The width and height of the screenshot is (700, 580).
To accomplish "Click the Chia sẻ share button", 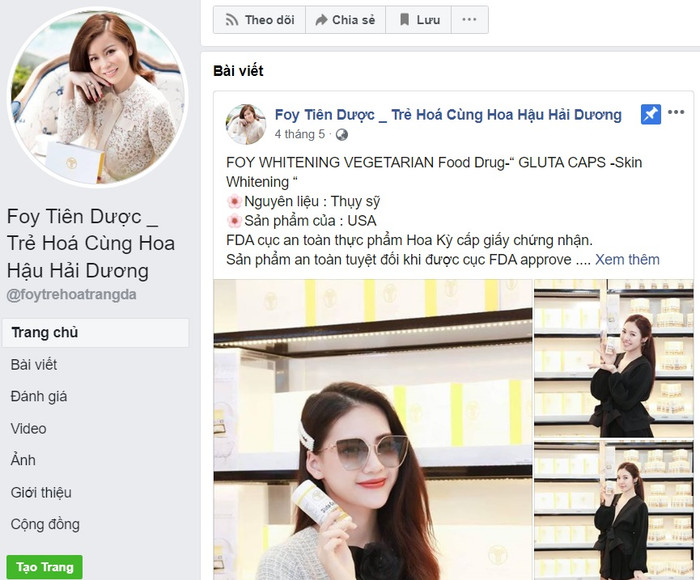I will (345, 20).
